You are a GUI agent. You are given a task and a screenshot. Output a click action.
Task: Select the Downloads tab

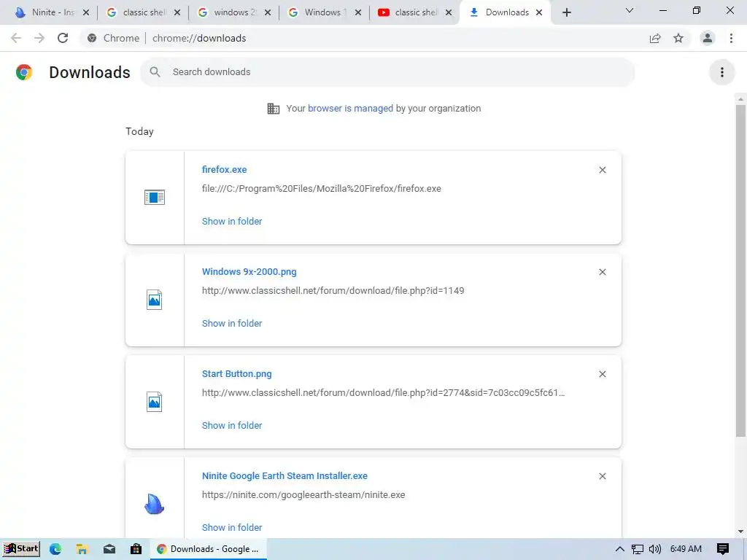click(505, 12)
